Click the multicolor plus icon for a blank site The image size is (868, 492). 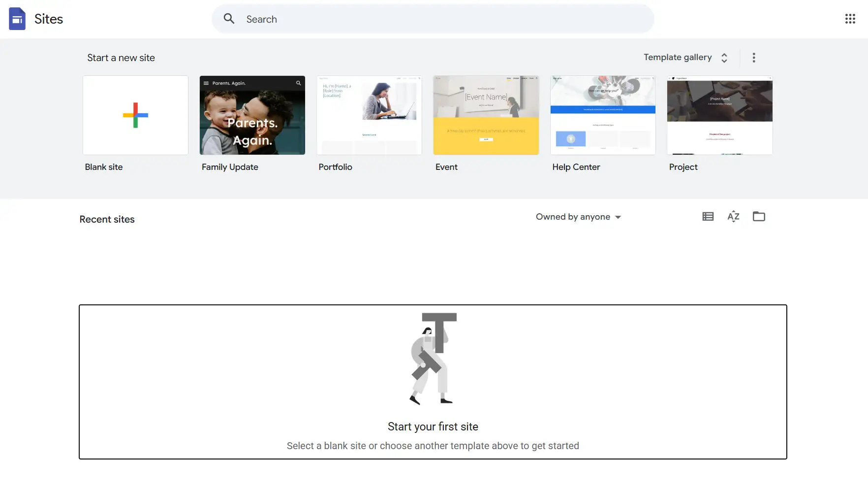135,115
